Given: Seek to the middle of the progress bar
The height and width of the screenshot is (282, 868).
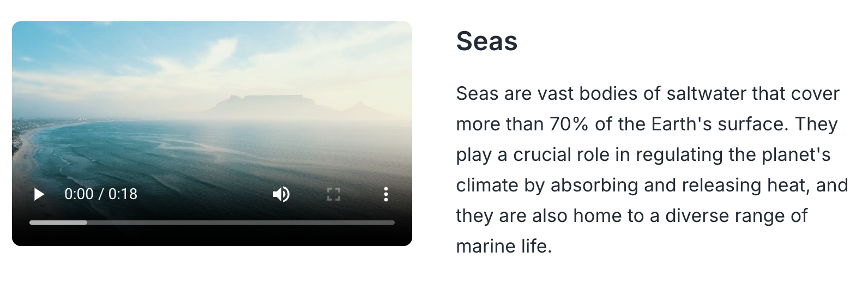Looking at the screenshot, I should [212, 223].
